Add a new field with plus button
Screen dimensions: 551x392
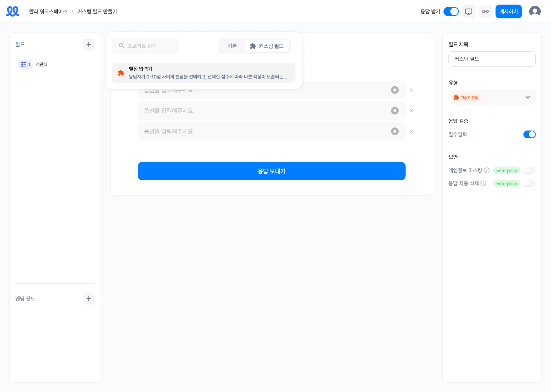pos(89,44)
